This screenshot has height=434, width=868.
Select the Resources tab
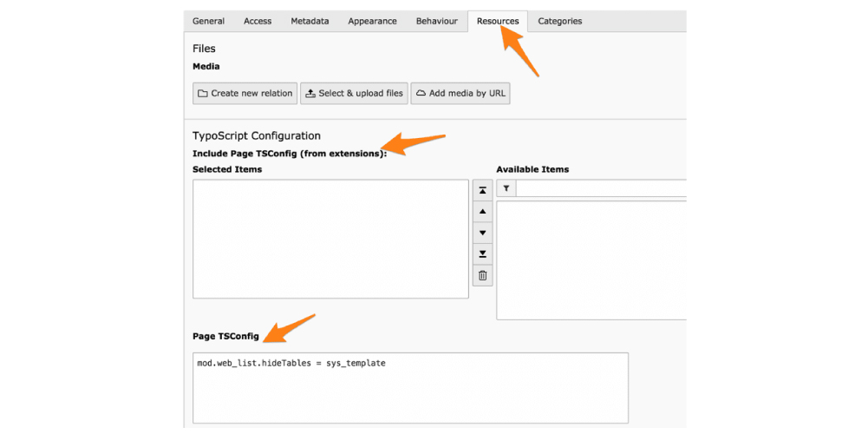[x=498, y=22]
